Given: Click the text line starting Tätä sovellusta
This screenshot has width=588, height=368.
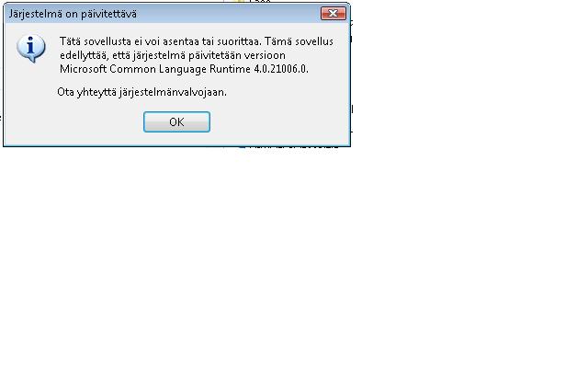Looking at the screenshot, I should tap(197, 40).
